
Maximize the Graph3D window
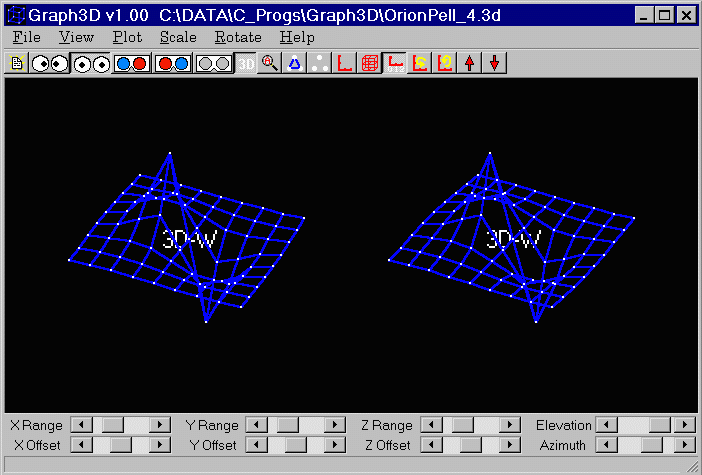point(665,16)
